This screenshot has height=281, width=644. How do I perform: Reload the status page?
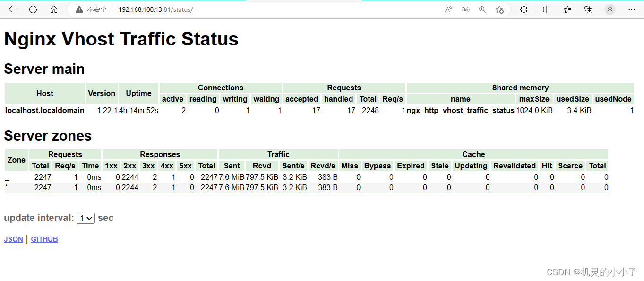(33, 9)
